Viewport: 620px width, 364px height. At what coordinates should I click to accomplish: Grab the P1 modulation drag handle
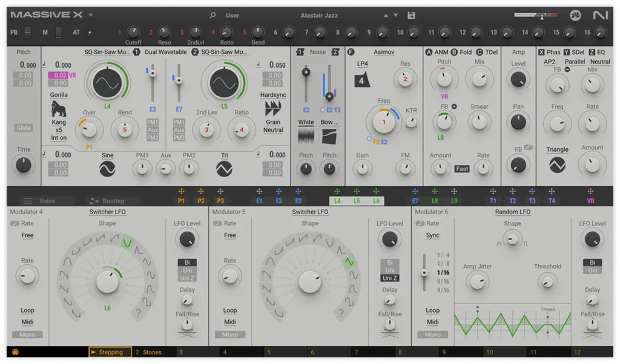181,192
